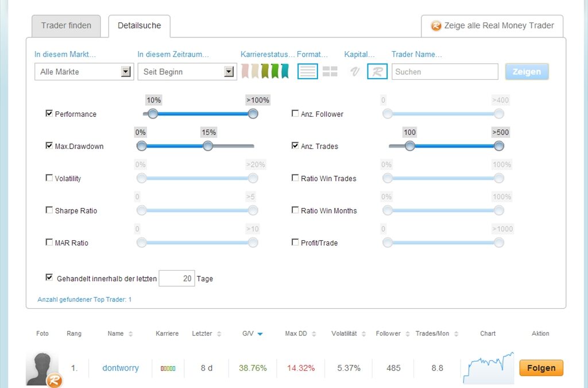Open the Zeige alle Real Money Trader tab
The image size is (588, 388).
(x=492, y=26)
